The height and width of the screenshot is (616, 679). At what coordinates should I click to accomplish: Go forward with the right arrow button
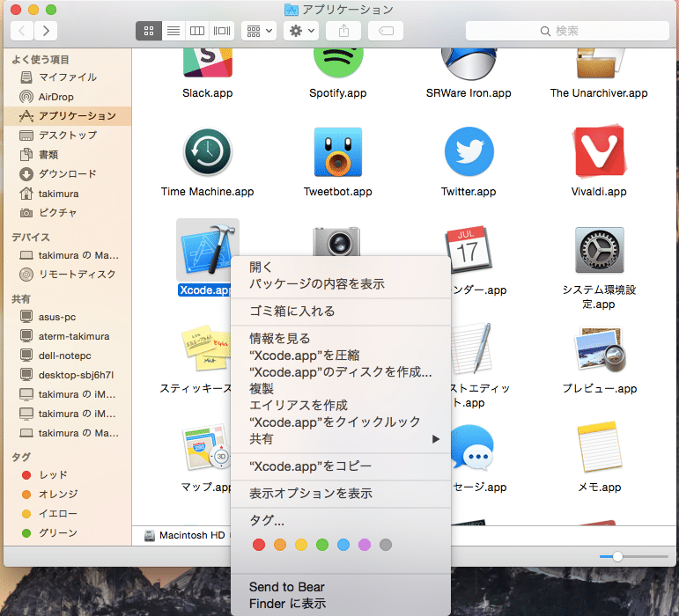[x=46, y=31]
